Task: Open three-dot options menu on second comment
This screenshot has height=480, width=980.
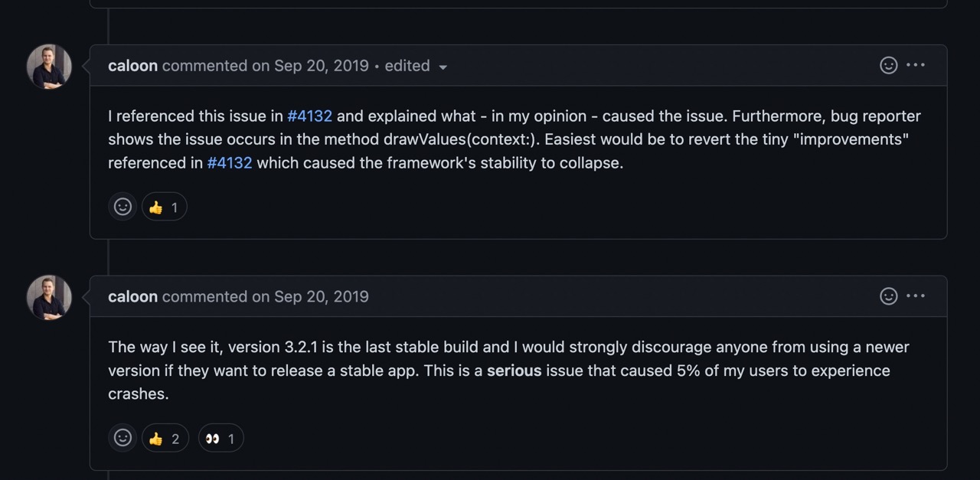Action: (916, 296)
